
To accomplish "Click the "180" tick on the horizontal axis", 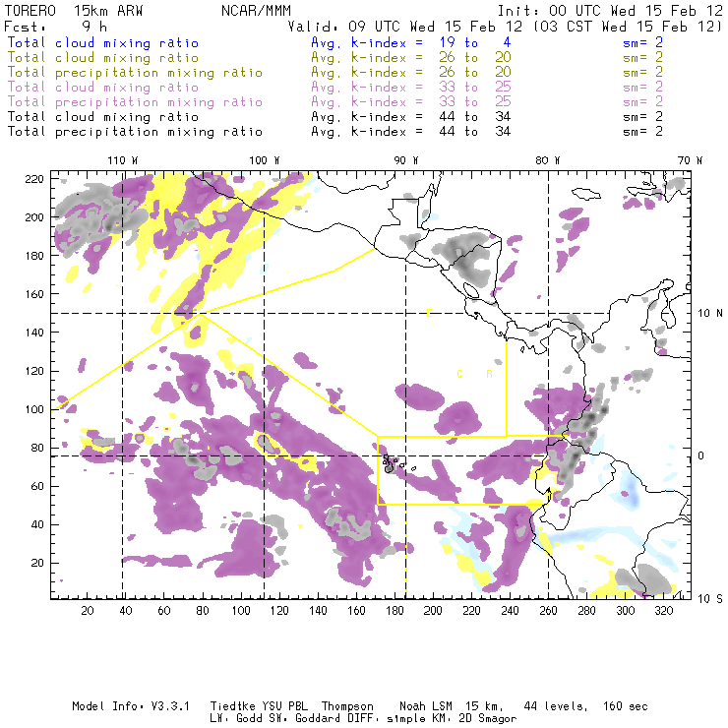I will pos(394,611).
